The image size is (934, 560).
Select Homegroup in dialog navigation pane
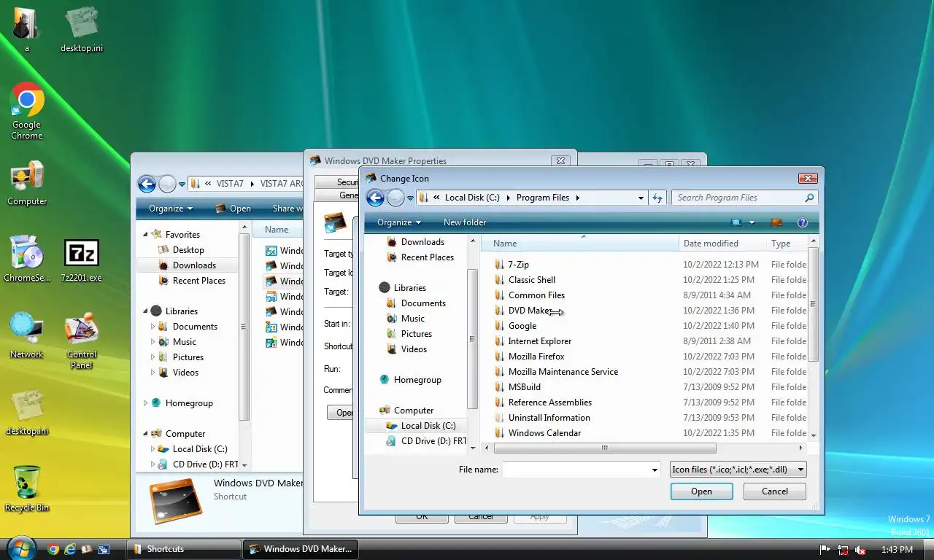[x=417, y=380]
